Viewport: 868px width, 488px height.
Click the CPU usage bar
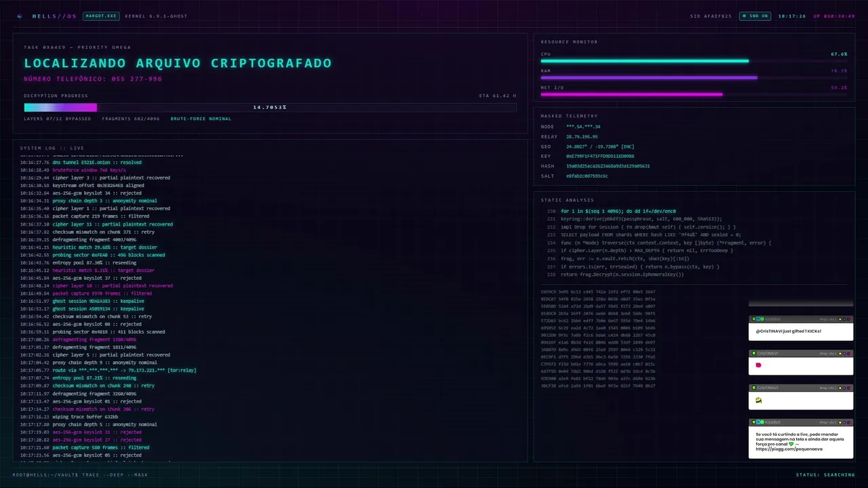[x=694, y=61]
